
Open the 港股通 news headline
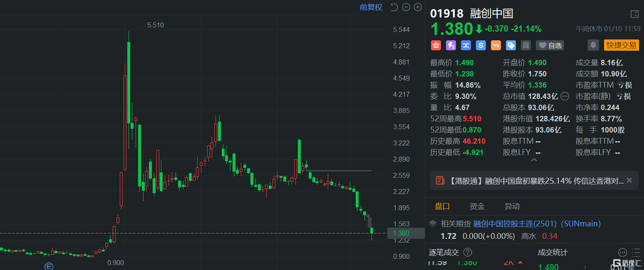[x=537, y=181]
